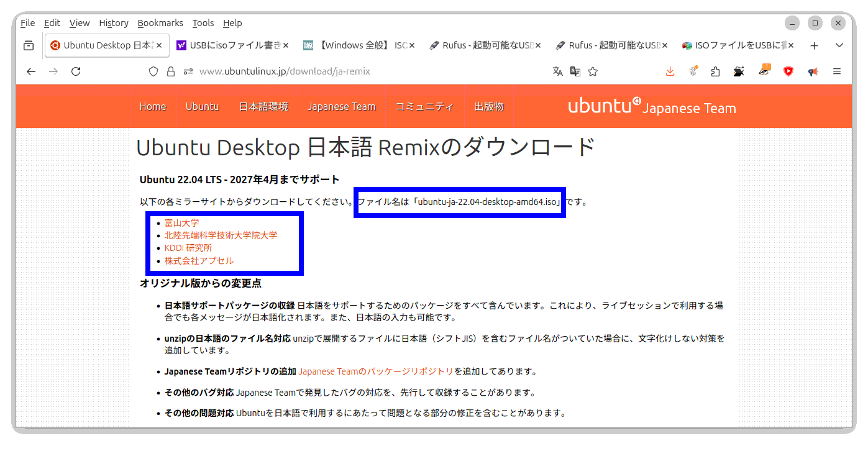The image size is (868, 469).
Task: Open the 出版物 navigation link
Action: [x=489, y=107]
